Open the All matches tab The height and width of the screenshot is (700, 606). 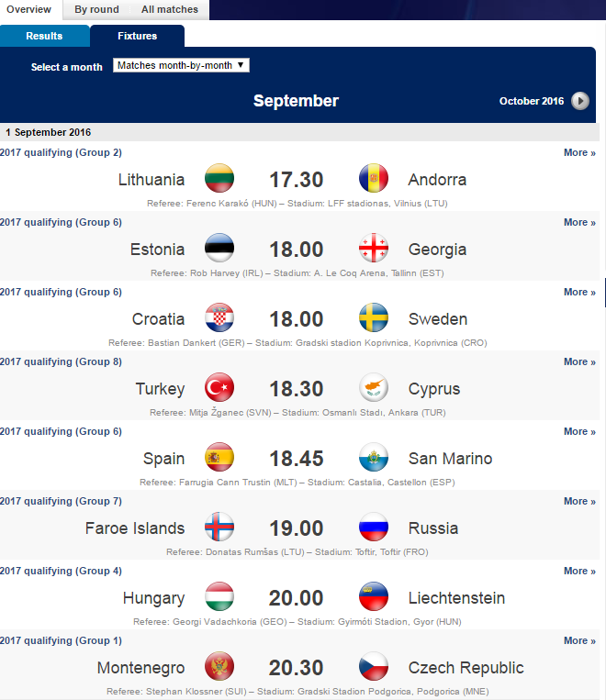(x=169, y=10)
